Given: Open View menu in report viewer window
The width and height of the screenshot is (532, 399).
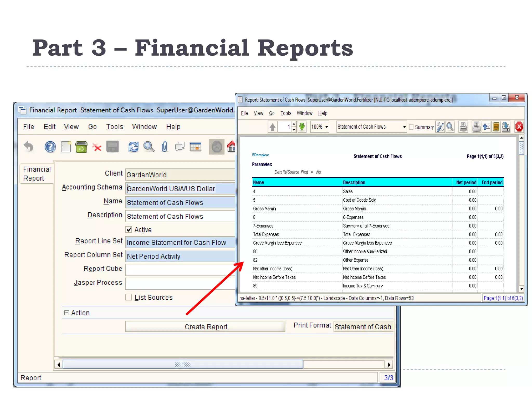Looking at the screenshot, I should (258, 113).
